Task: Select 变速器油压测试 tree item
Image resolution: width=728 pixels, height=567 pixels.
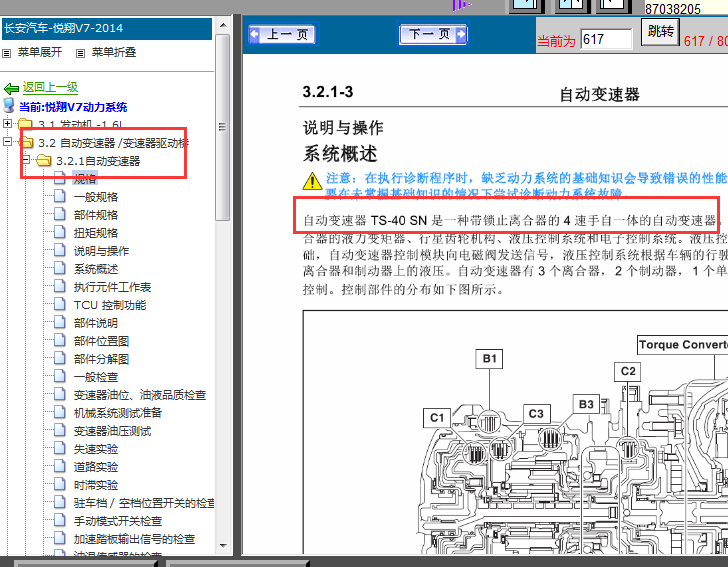Action: point(112,431)
